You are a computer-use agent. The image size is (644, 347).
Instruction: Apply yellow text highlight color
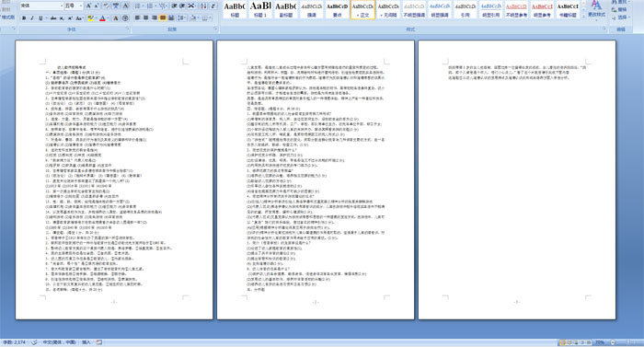[x=90, y=18]
